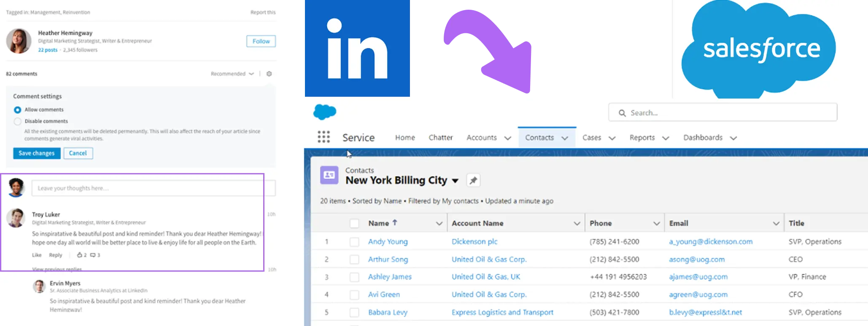Screen dimensions: 868x326
Task: Click in the Salesforce Search field
Action: point(723,112)
